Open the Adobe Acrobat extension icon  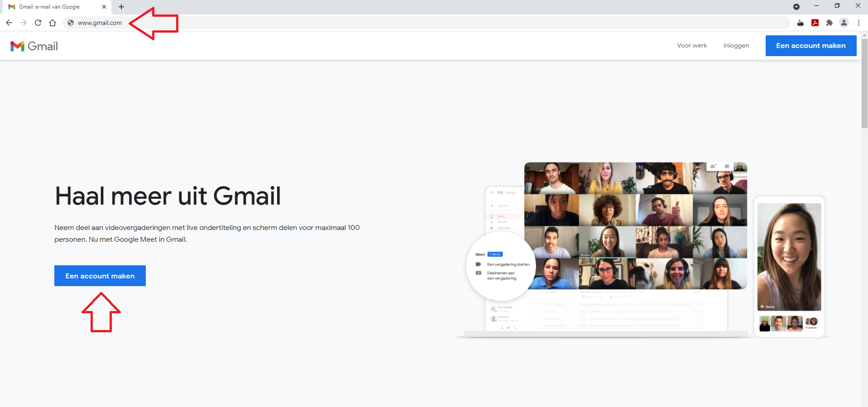[x=815, y=23]
